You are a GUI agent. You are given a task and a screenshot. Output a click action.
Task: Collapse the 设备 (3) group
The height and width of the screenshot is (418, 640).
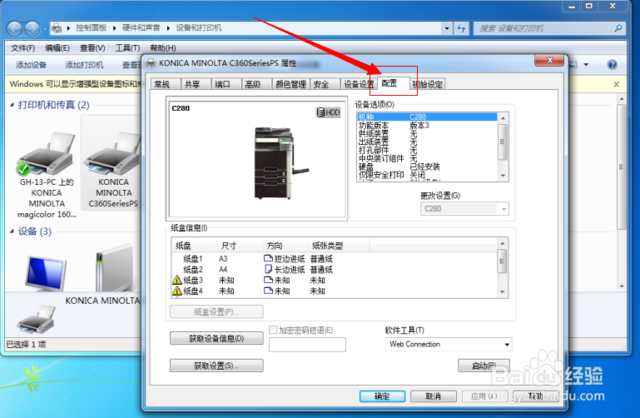12,231
